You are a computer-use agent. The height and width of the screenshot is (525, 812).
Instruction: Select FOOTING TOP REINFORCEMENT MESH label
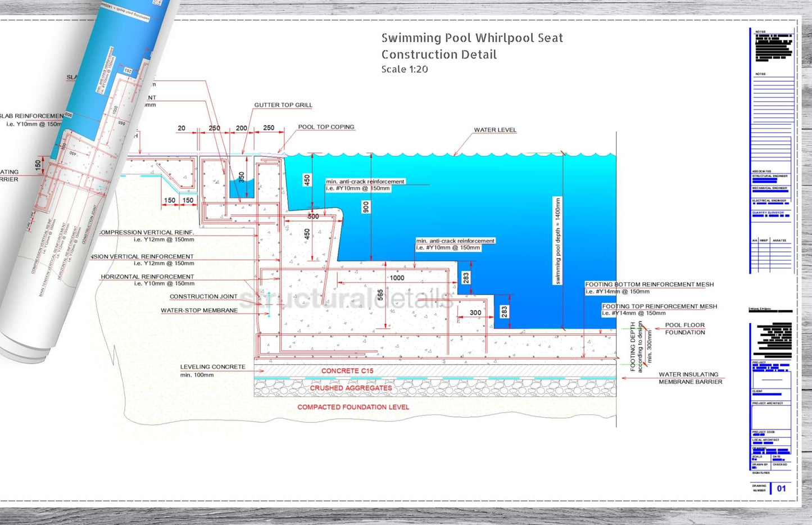click(x=659, y=306)
